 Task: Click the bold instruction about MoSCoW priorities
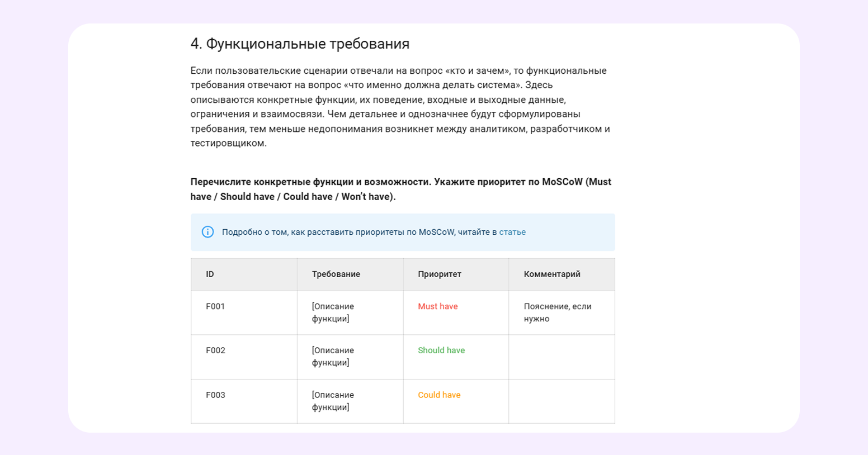coord(400,189)
